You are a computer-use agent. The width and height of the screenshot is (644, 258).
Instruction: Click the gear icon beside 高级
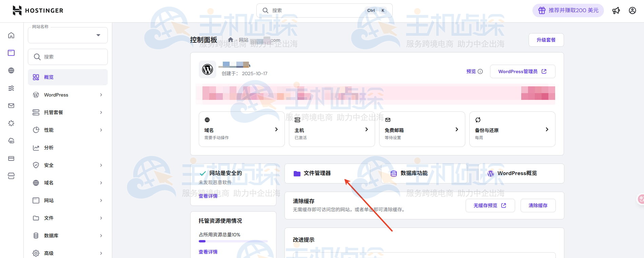(x=36, y=253)
